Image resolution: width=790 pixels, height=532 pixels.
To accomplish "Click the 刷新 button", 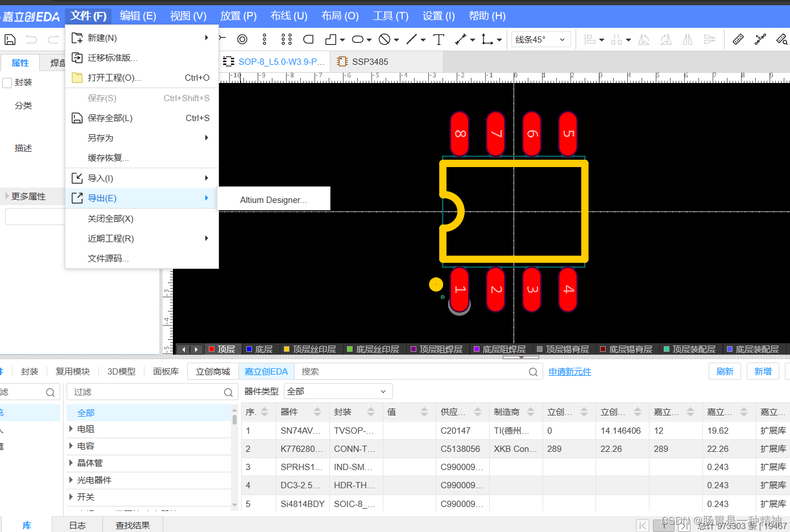I will [x=725, y=371].
